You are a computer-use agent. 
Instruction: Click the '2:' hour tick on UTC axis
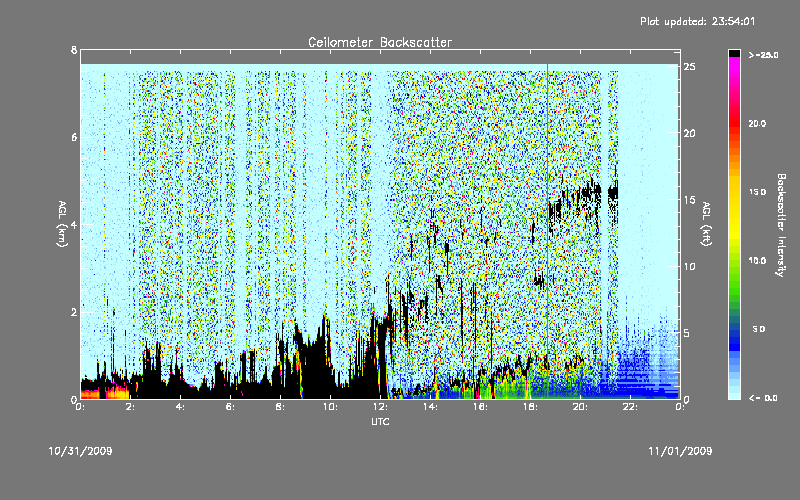tap(131, 407)
